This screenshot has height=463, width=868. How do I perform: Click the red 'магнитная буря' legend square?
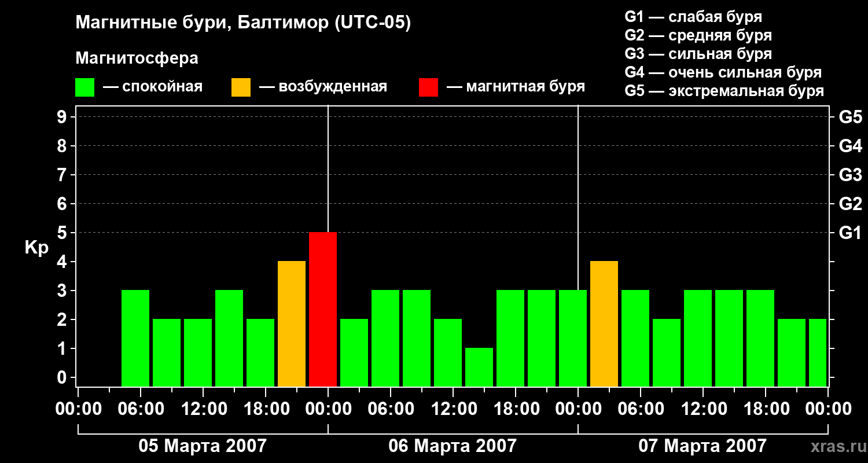(428, 87)
